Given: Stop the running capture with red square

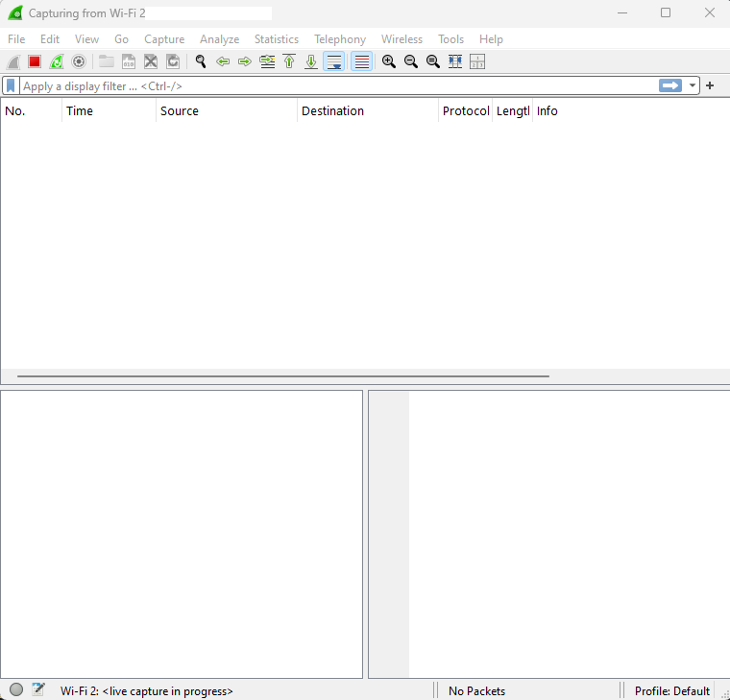Looking at the screenshot, I should click(x=35, y=61).
